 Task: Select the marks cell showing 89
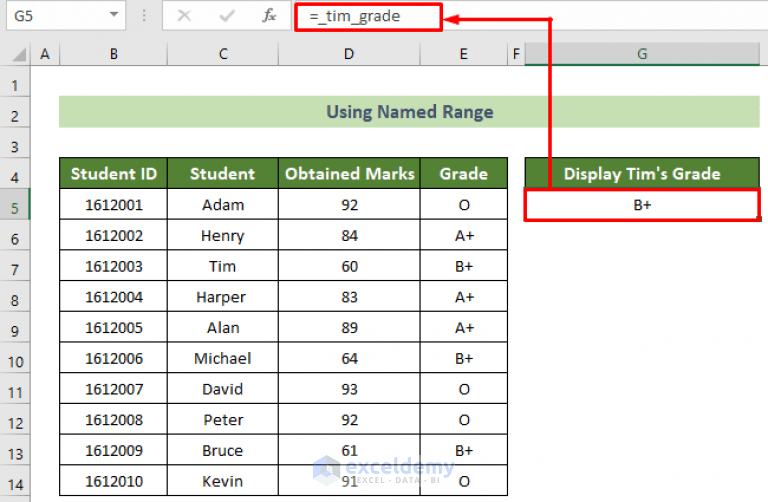tap(349, 327)
